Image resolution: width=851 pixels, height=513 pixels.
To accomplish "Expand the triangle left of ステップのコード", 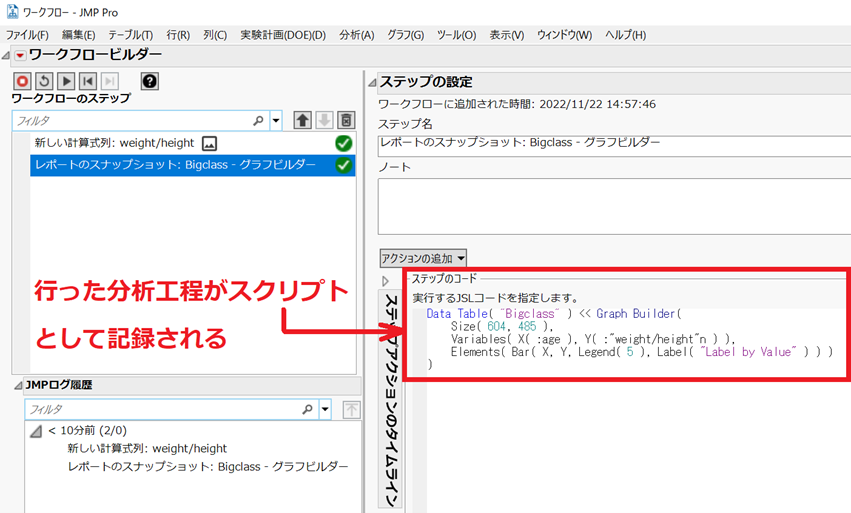I will (x=385, y=281).
